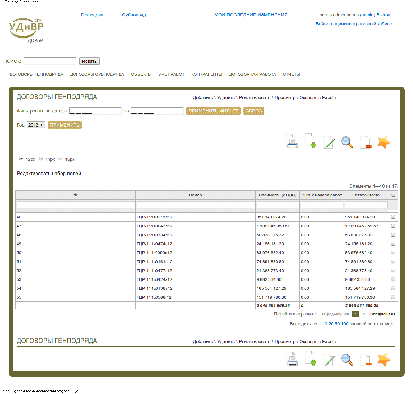
Task: Open the last navigation menu item
Action: tap(291, 74)
